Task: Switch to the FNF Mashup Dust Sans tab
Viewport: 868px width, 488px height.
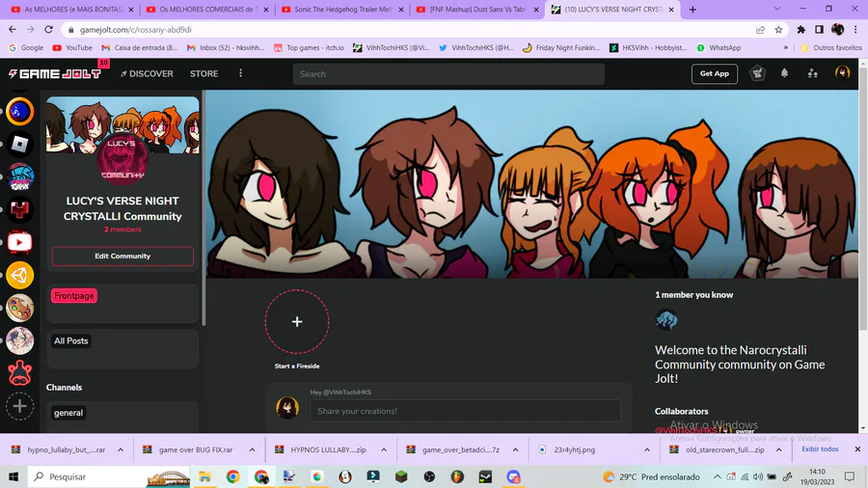Action: coord(476,10)
